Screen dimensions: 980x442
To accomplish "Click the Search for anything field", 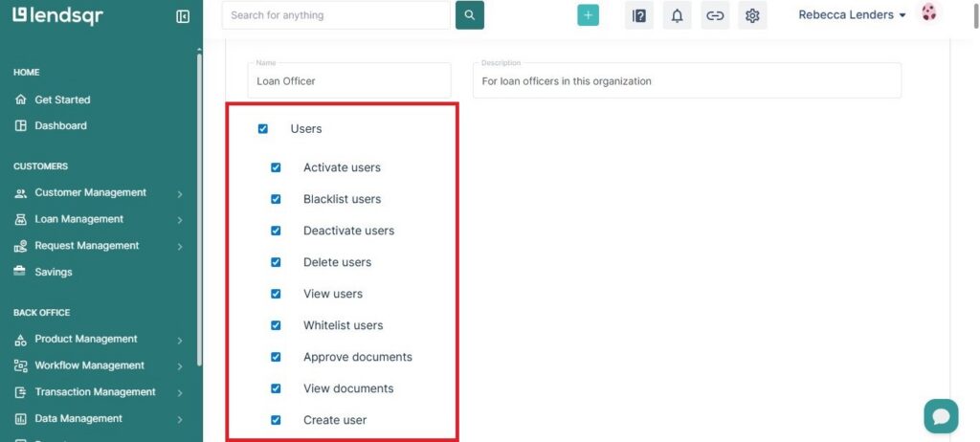I will click(x=336, y=15).
